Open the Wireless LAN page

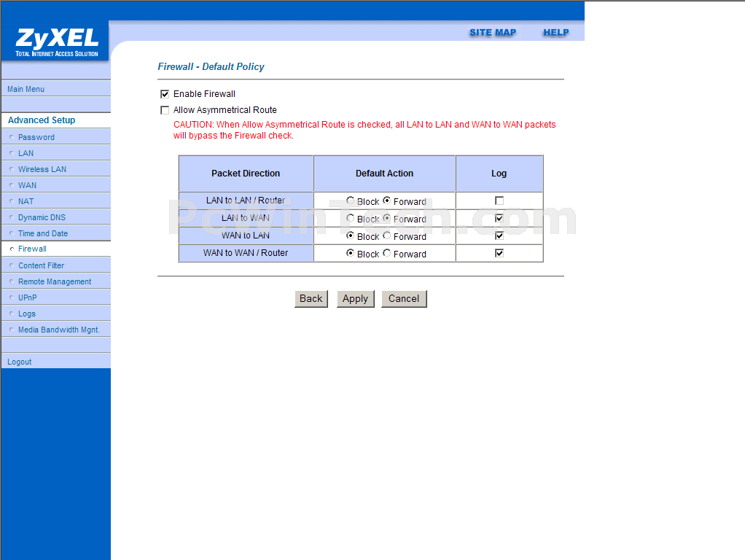point(42,169)
